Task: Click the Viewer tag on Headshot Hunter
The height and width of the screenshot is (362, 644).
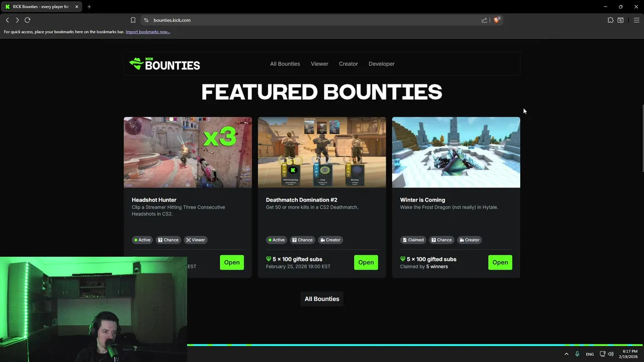Action: [196, 240]
